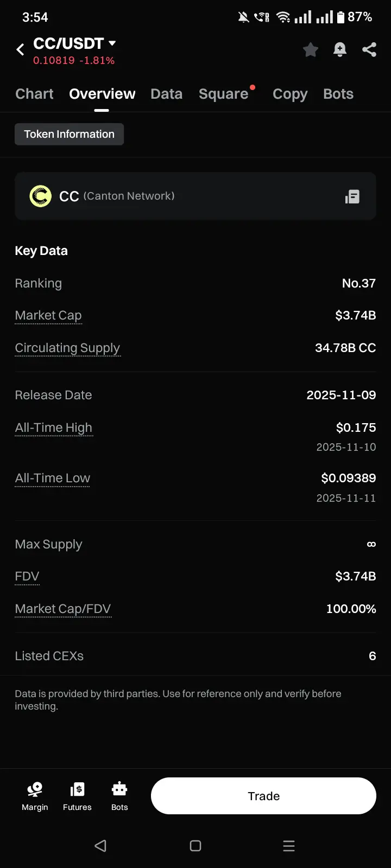The width and height of the screenshot is (391, 868).
Task: Open the Bots tab at top
Action: tap(338, 94)
